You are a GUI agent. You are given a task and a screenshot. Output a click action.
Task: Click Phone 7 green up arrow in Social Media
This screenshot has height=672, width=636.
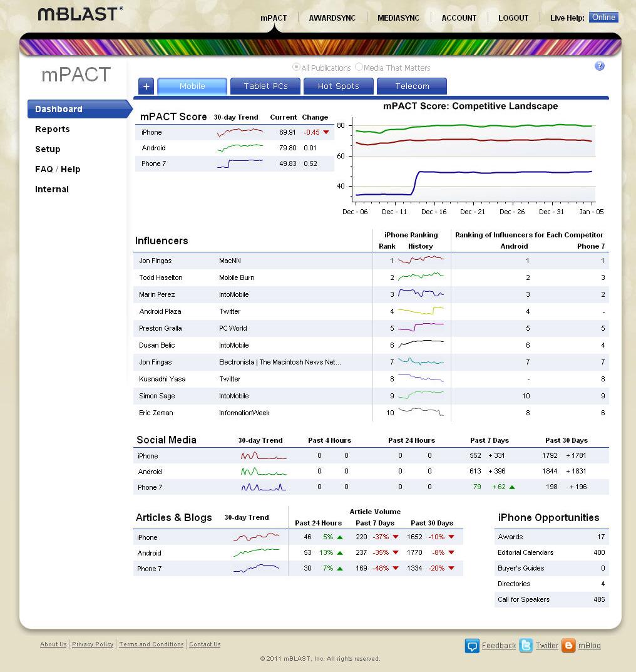pyautogui.click(x=512, y=487)
